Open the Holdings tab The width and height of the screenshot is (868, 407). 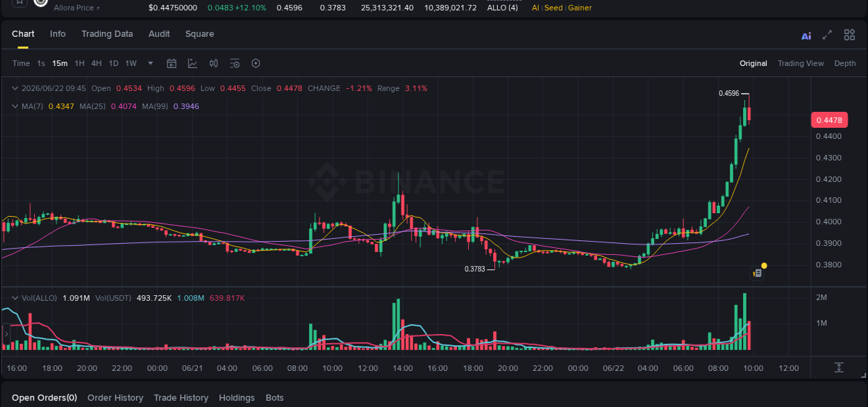click(x=237, y=398)
